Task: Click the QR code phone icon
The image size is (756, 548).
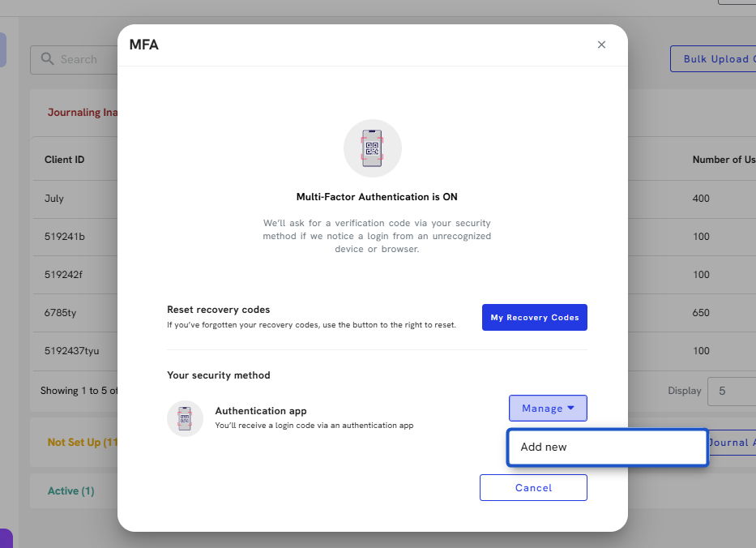Action: 373,148
